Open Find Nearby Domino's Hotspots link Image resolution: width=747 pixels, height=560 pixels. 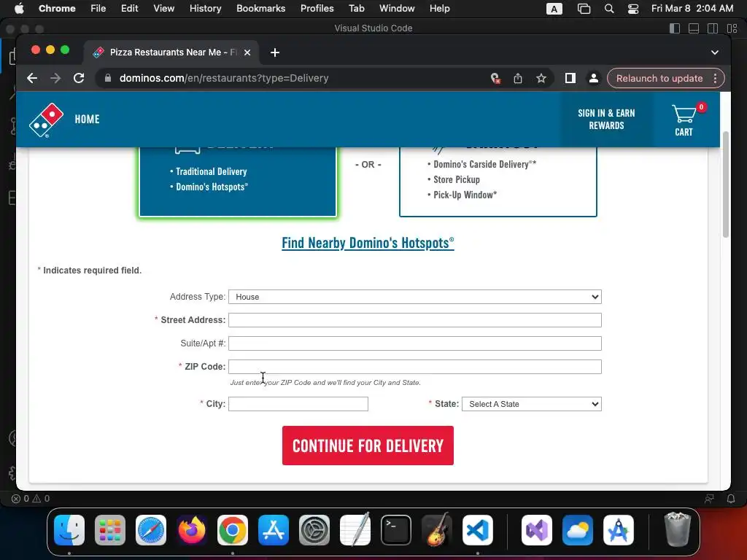tap(368, 243)
